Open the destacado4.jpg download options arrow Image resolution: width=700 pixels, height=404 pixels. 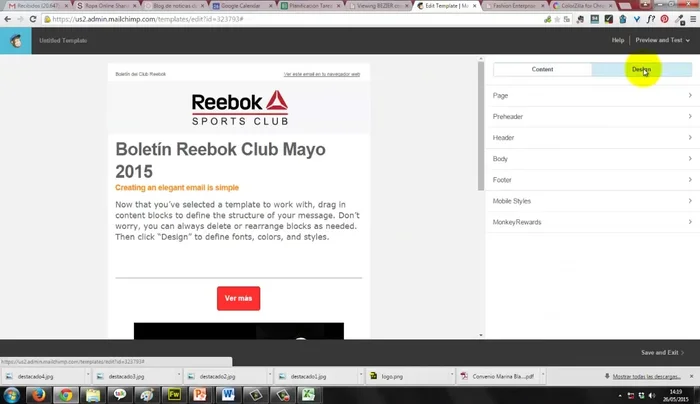[x=88, y=376]
